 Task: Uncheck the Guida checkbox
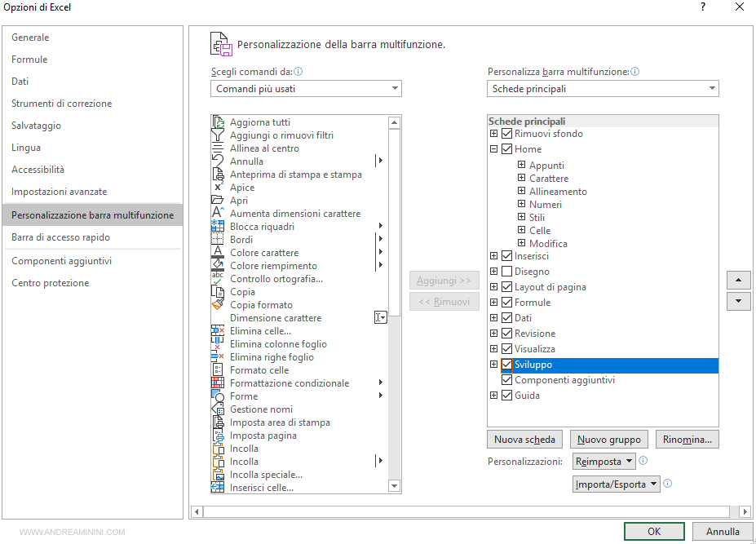pyautogui.click(x=506, y=396)
